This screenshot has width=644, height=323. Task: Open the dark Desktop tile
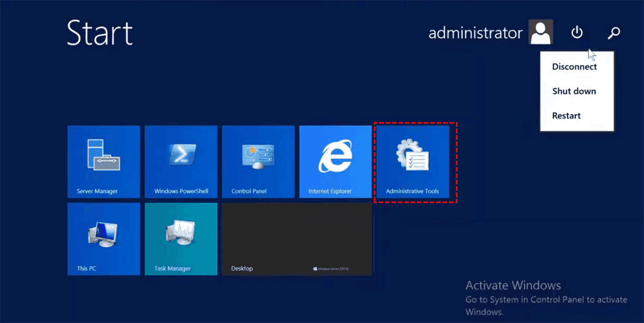point(297,239)
